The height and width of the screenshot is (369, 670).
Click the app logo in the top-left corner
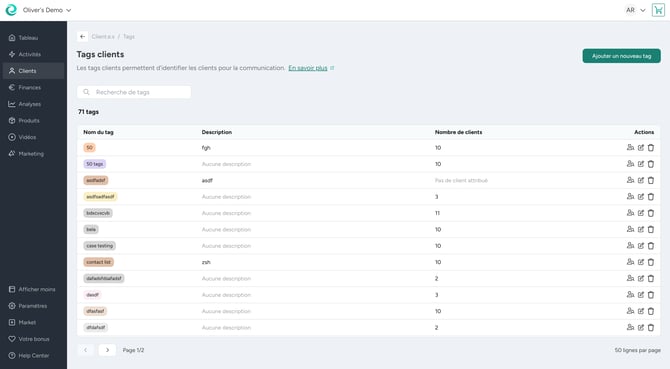[11, 10]
